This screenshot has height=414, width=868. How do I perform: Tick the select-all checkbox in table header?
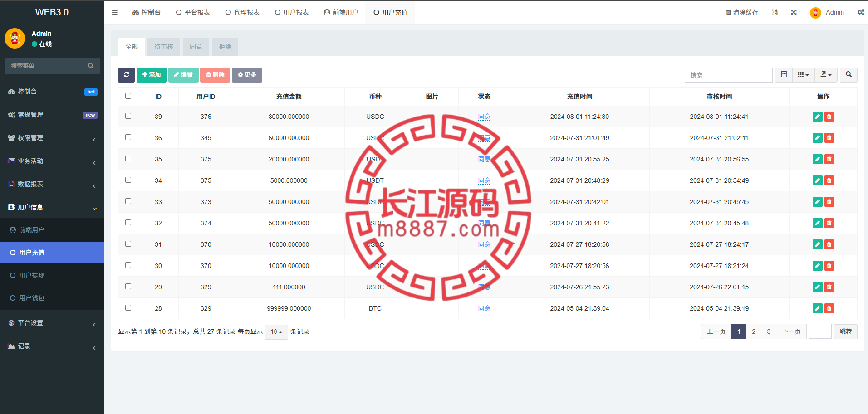point(128,96)
